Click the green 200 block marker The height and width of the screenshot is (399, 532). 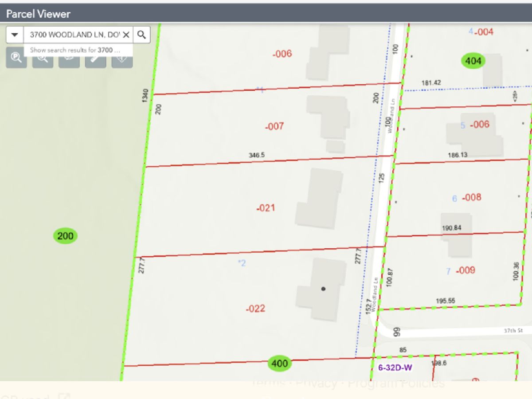point(66,236)
